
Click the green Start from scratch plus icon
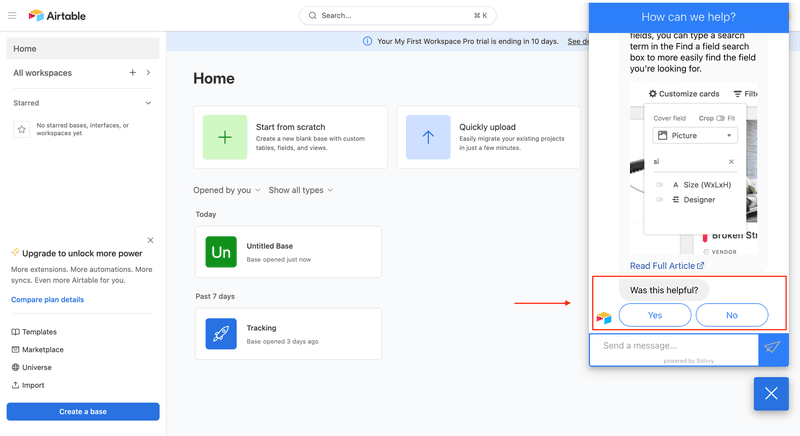pos(225,138)
